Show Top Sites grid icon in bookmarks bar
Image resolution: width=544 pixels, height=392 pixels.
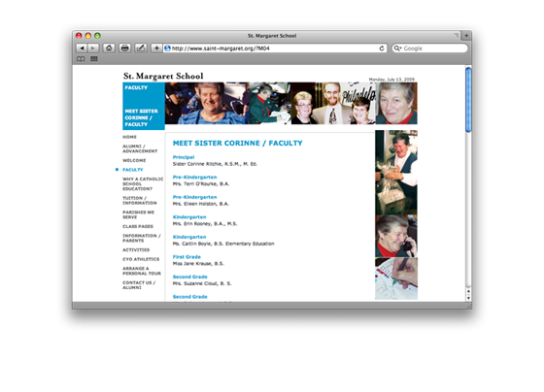pos(94,59)
